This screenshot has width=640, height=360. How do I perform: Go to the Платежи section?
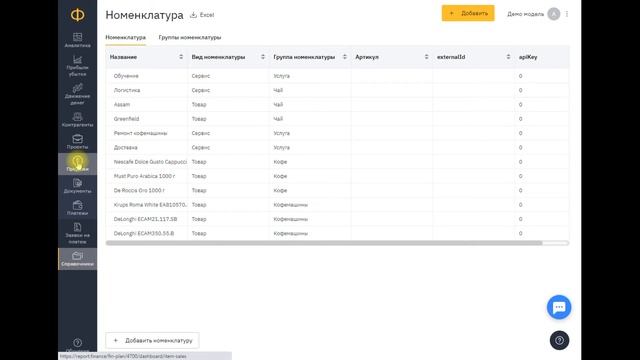(x=78, y=208)
